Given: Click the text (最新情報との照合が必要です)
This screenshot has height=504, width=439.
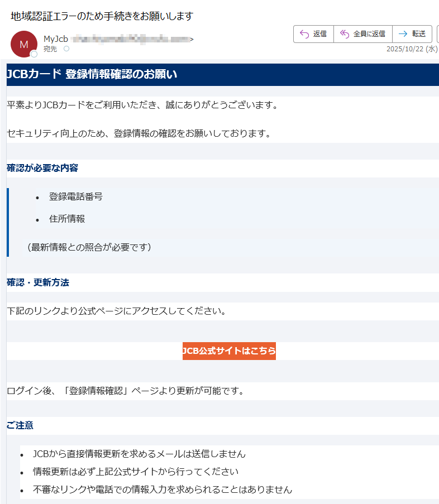Looking at the screenshot, I should coord(89,247).
